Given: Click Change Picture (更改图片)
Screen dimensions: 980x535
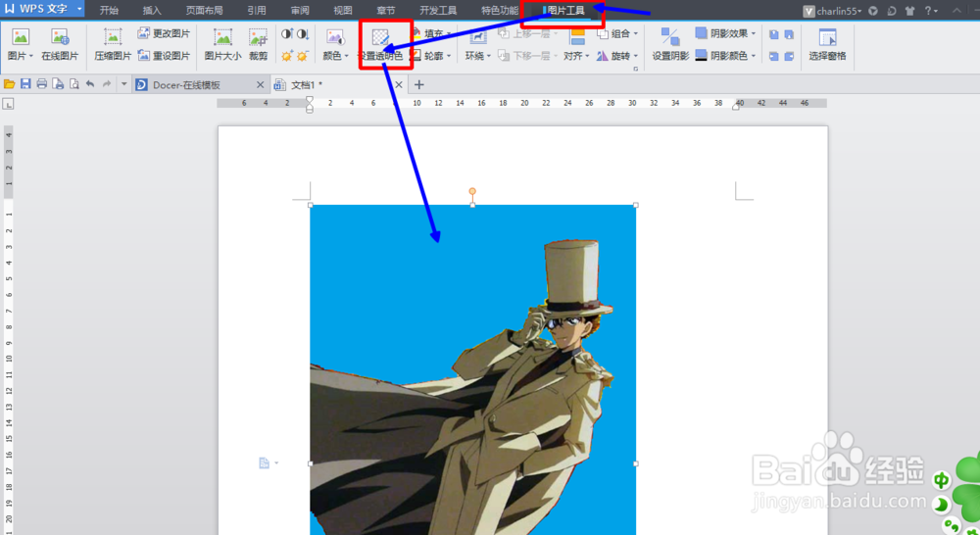Looking at the screenshot, I should click(x=164, y=33).
